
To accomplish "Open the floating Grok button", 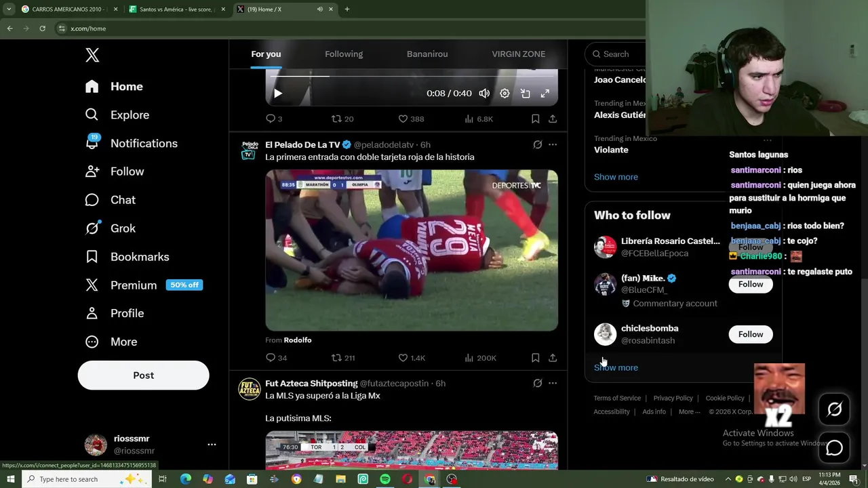I will pyautogui.click(x=834, y=409).
